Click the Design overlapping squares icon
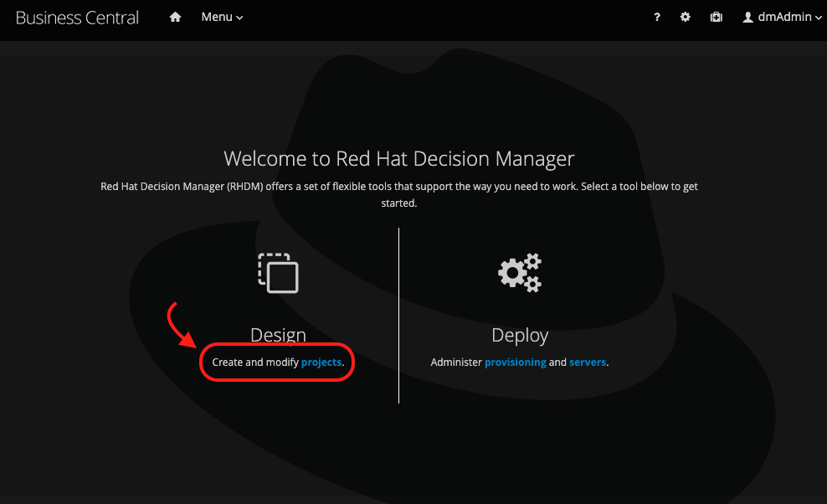The width and height of the screenshot is (827, 504). tap(279, 273)
